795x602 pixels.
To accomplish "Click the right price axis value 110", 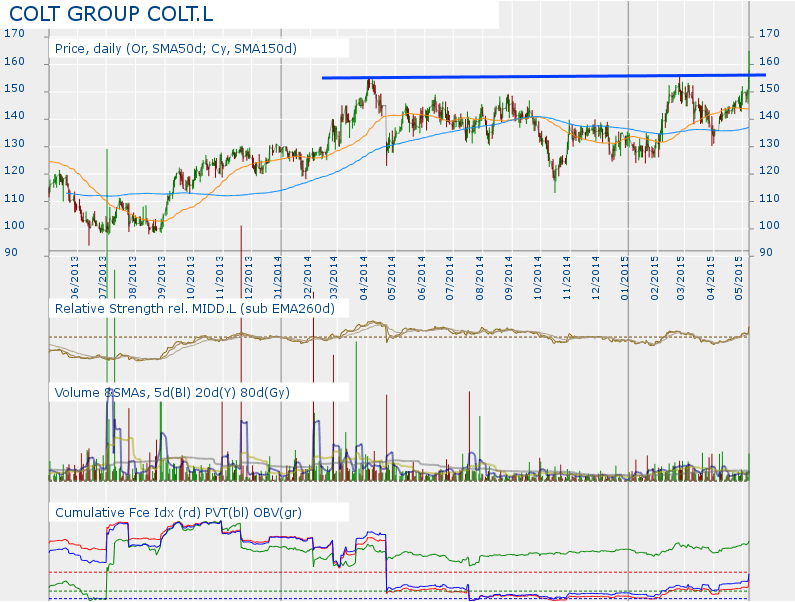I will 769,198.
